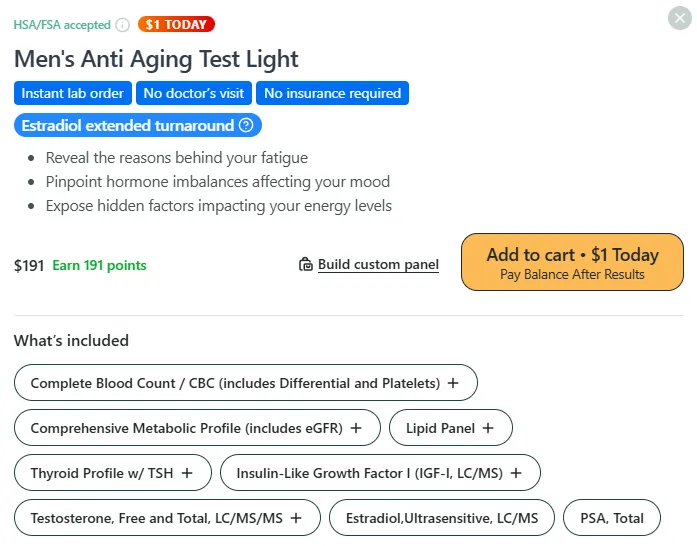Screen dimensions: 697x546
Task: Select Estradiol Ultrasensitive LC/MS chip
Action: [x=441, y=518]
